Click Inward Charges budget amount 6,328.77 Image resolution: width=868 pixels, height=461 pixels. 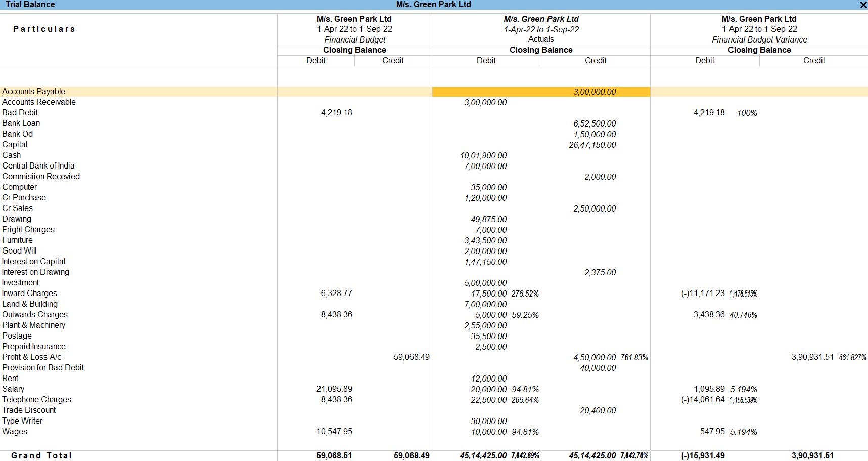pyautogui.click(x=336, y=294)
